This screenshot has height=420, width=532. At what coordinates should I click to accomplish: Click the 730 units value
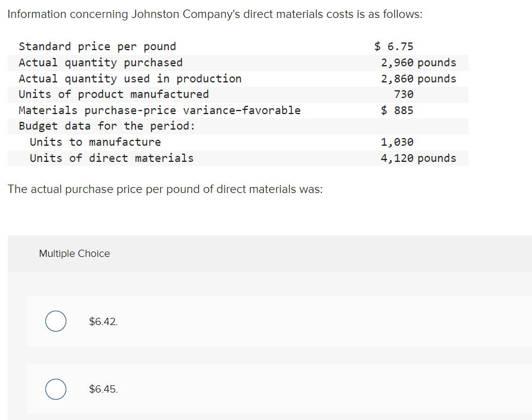pyautogui.click(x=404, y=94)
